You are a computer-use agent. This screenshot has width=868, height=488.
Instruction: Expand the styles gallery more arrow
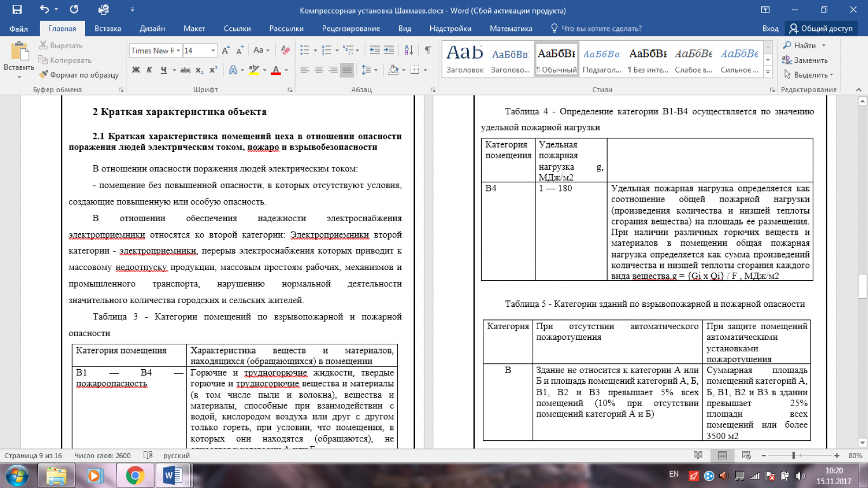[768, 72]
